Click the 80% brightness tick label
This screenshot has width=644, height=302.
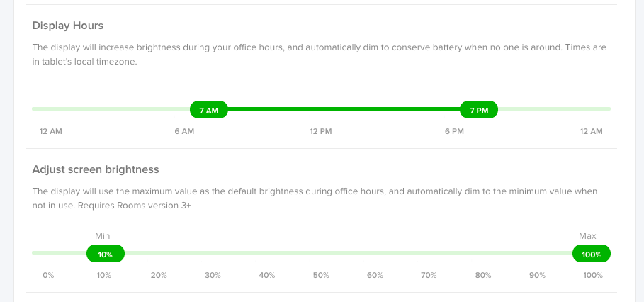point(483,275)
